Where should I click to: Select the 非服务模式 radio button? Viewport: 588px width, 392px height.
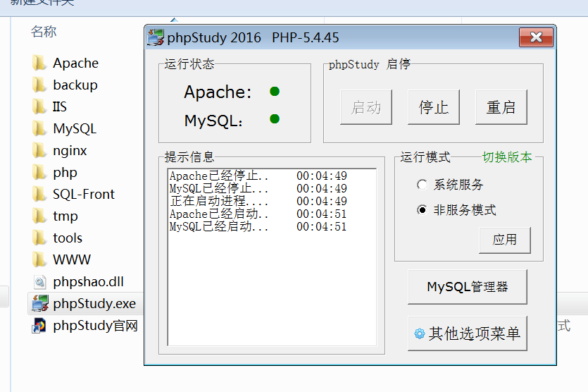pos(422,210)
